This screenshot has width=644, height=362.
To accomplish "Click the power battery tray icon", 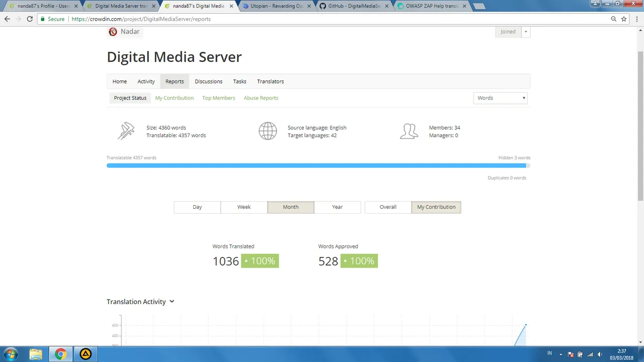I will [x=580, y=354].
